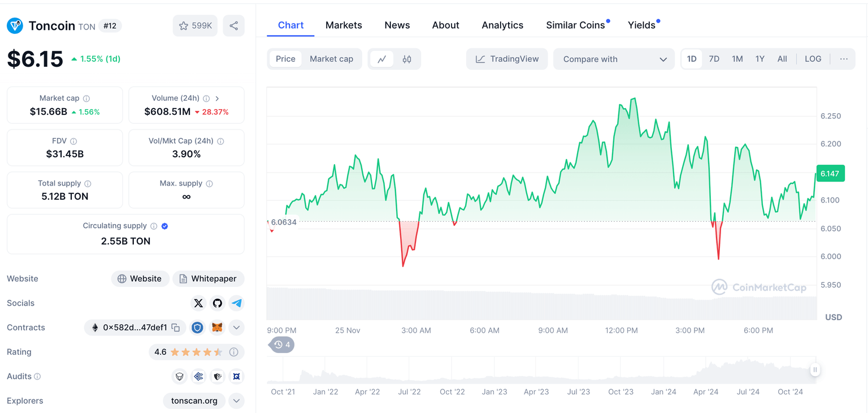The image size is (868, 413).
Task: Add Toncoin to watchlist with star button
Action: coord(195,26)
